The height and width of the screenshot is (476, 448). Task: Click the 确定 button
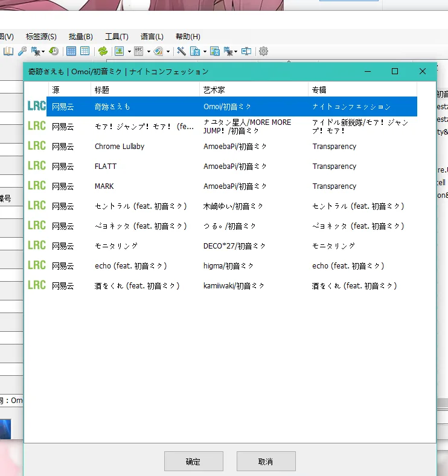pos(194,461)
